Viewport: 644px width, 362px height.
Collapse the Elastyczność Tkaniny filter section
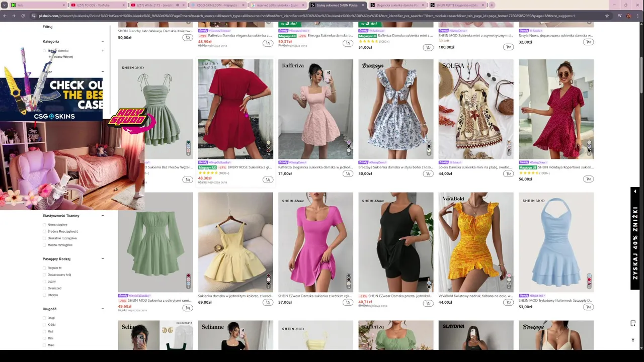(103, 216)
